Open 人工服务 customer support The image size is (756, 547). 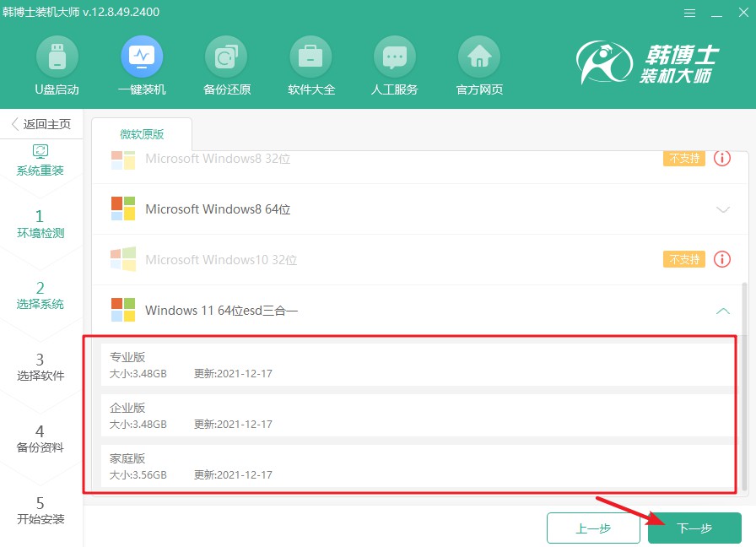(394, 63)
